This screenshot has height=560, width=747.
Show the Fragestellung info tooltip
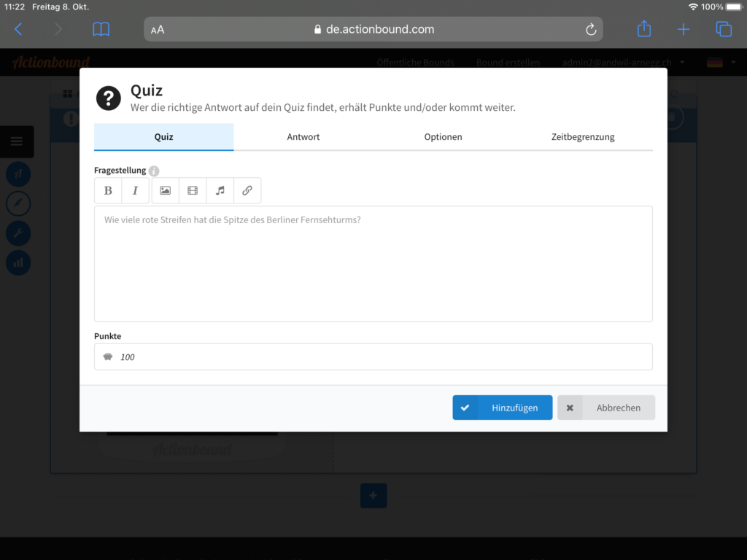coord(154,171)
